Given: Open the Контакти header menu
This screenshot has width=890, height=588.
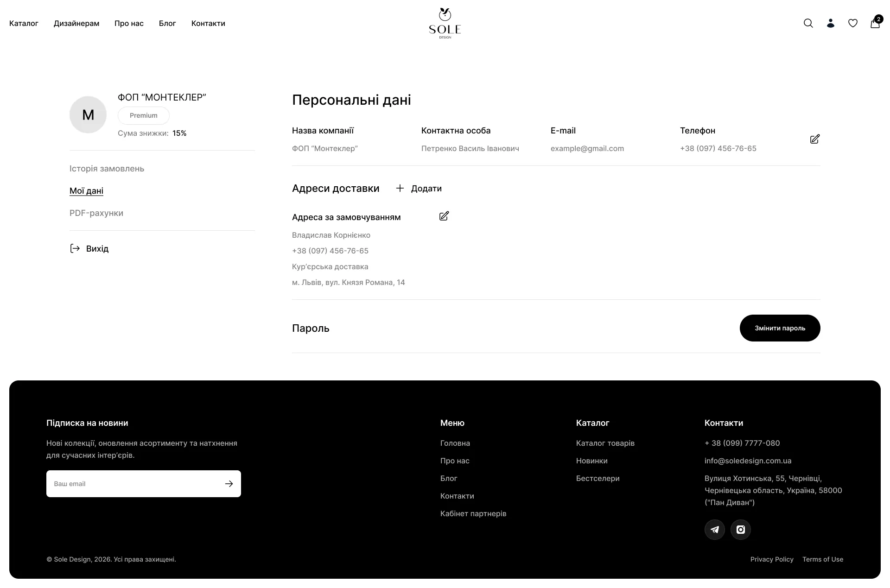Looking at the screenshot, I should pos(208,23).
